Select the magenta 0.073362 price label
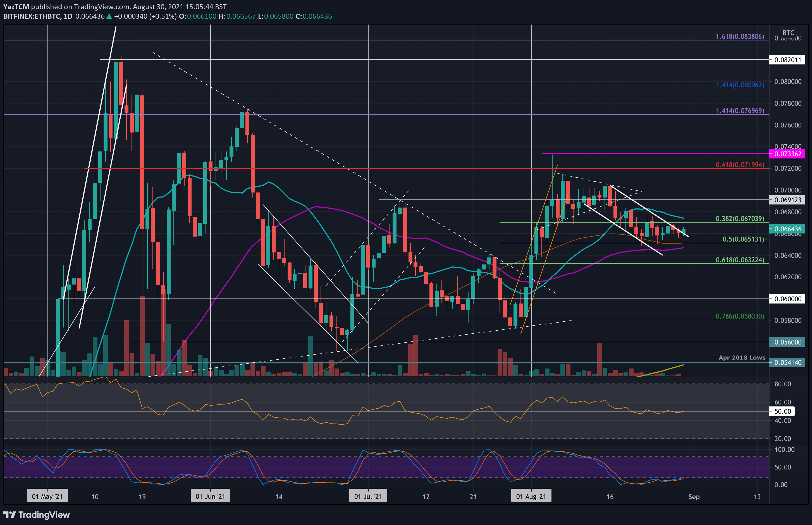Screen dimensions: 812x525 [787, 154]
